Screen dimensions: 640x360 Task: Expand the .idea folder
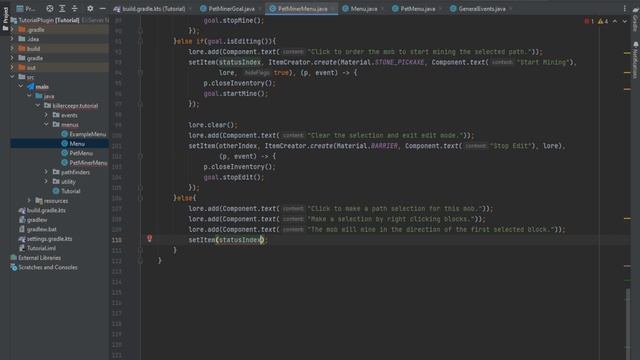point(12,39)
